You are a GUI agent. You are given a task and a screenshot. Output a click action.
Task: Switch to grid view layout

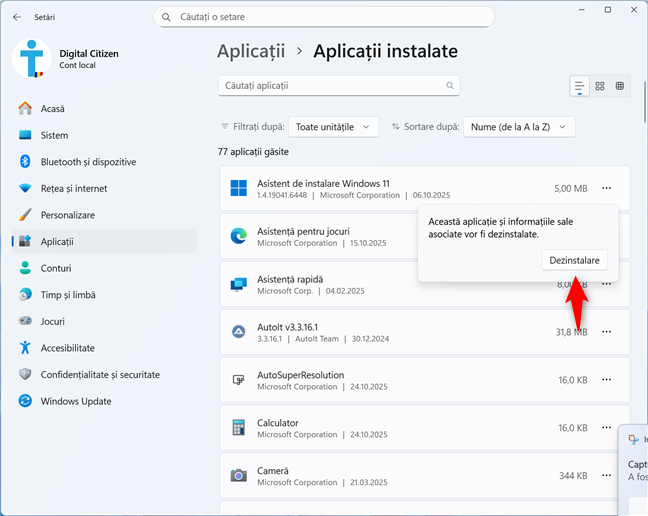pyautogui.click(x=600, y=86)
